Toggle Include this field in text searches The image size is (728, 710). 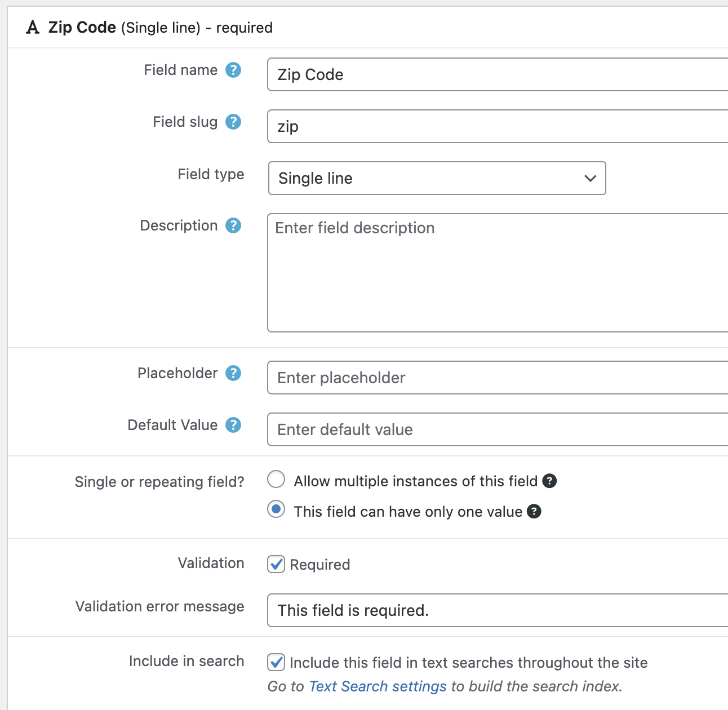pyautogui.click(x=276, y=662)
